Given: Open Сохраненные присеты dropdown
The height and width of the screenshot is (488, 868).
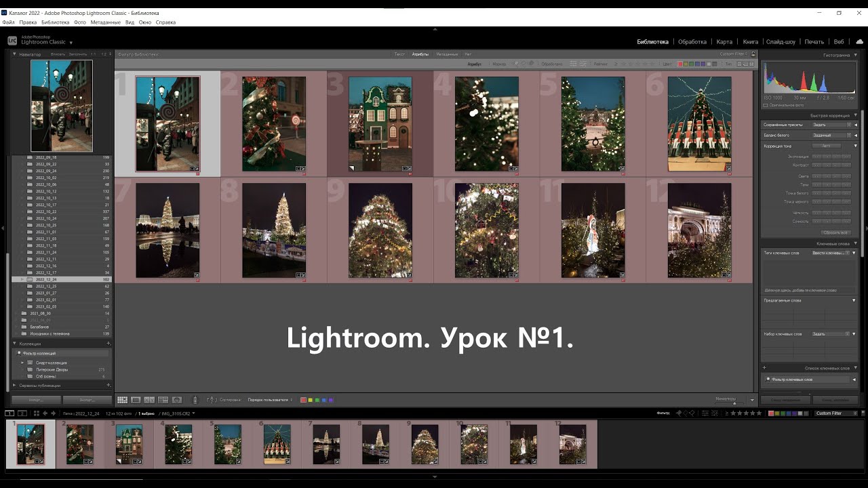Looking at the screenshot, I should click(831, 125).
